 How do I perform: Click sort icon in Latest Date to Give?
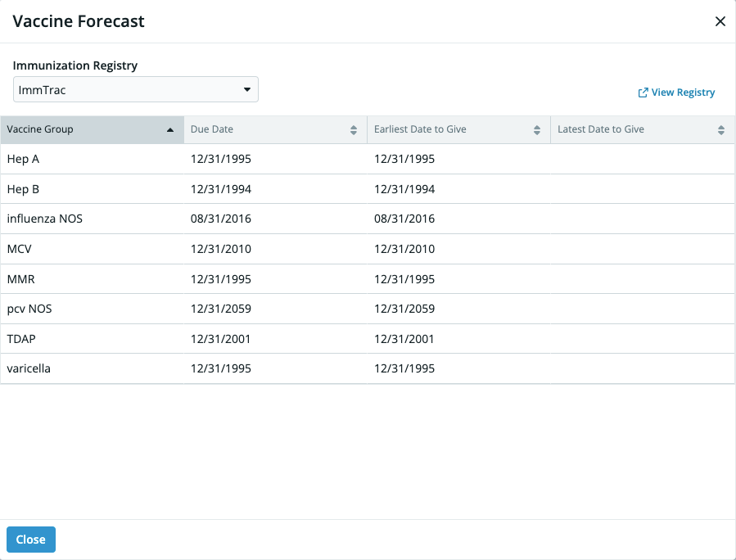721,130
